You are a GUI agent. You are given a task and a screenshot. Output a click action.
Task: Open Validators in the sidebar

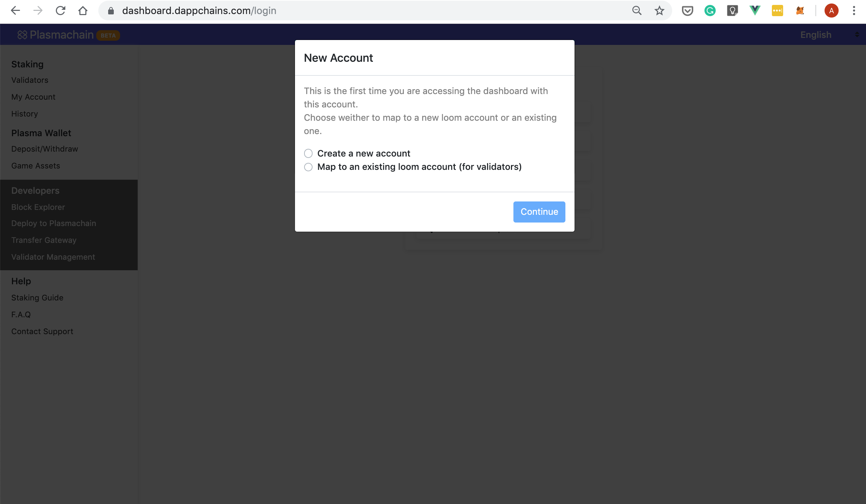[30, 80]
